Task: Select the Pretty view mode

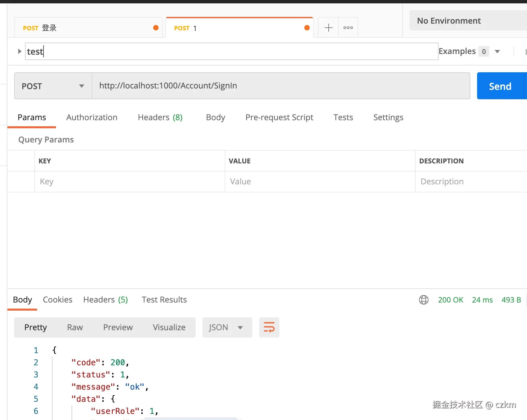Action: pos(35,327)
